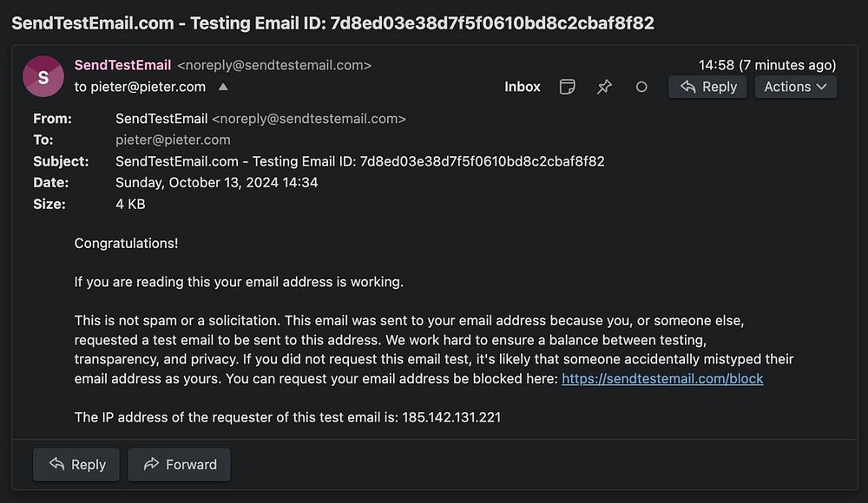Click the requester IP address 185.142.131.221
The image size is (868, 503).
[451, 417]
